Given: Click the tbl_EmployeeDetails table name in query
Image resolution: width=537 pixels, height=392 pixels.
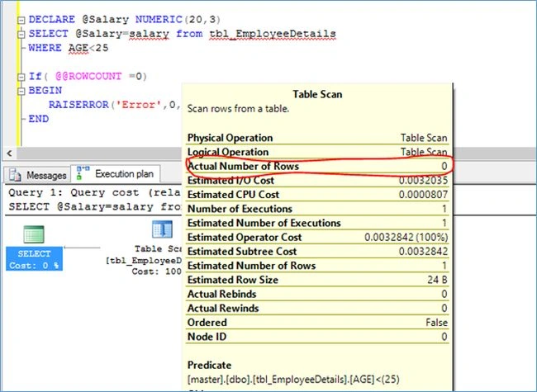Looking at the screenshot, I should (273, 34).
